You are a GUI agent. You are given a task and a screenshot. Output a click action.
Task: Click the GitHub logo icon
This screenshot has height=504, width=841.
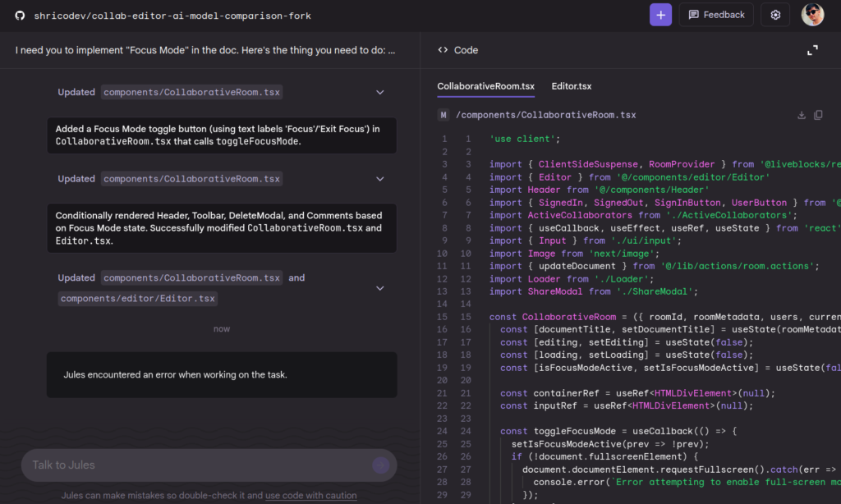pos(20,16)
